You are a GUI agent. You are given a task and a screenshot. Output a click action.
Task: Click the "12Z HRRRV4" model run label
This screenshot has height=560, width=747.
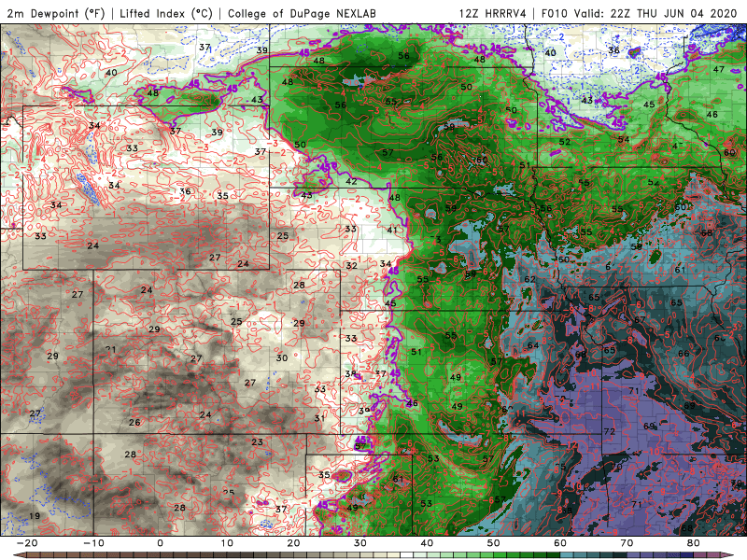(493, 13)
